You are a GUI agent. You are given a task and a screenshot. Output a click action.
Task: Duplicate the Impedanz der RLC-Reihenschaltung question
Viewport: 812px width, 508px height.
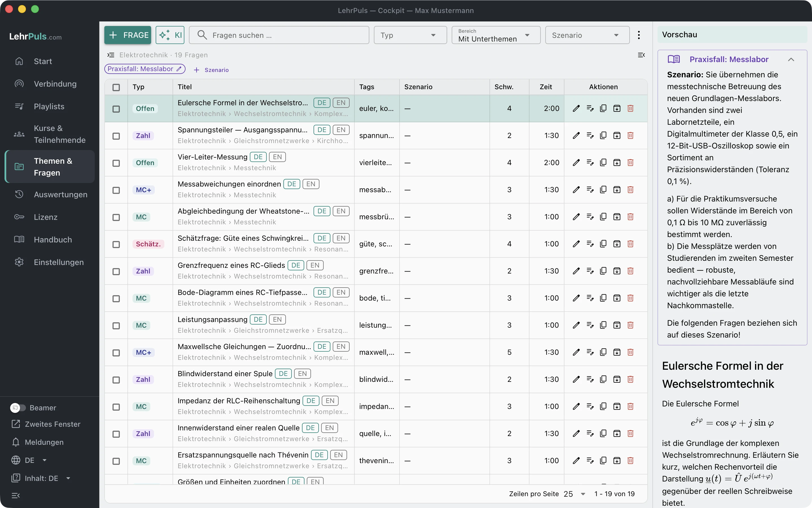tap(603, 406)
